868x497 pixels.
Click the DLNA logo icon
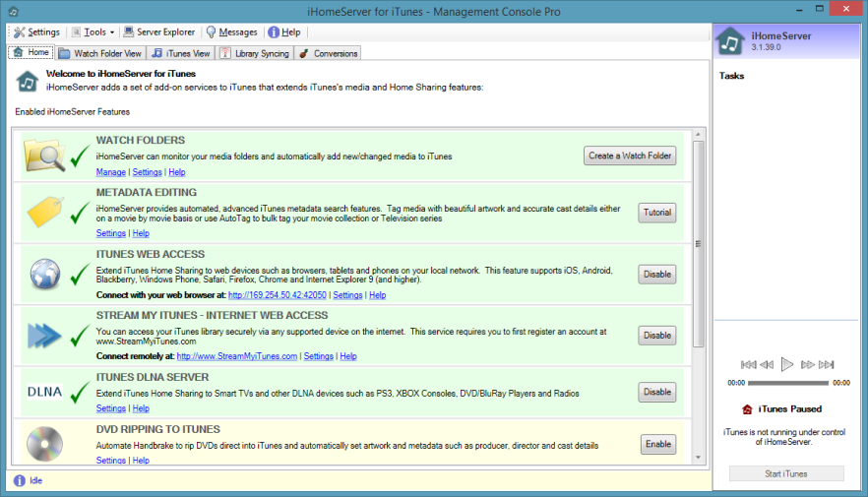pyautogui.click(x=44, y=392)
